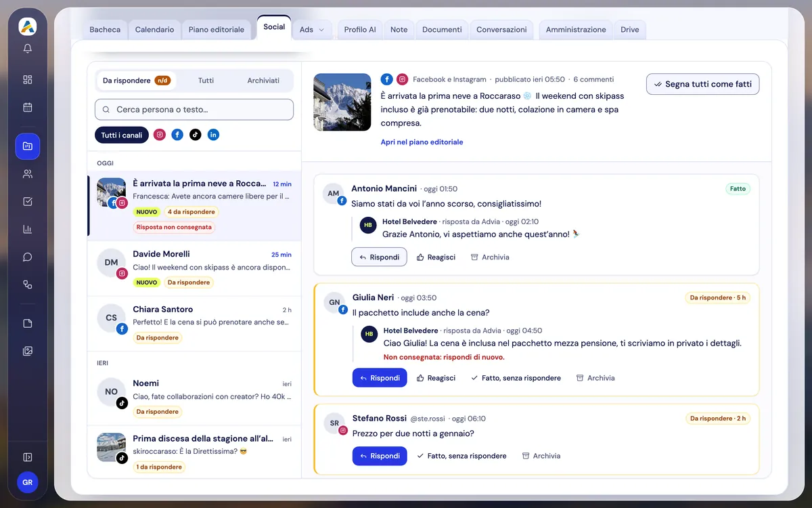
Task: Switch to the Note tab
Action: 399,30
